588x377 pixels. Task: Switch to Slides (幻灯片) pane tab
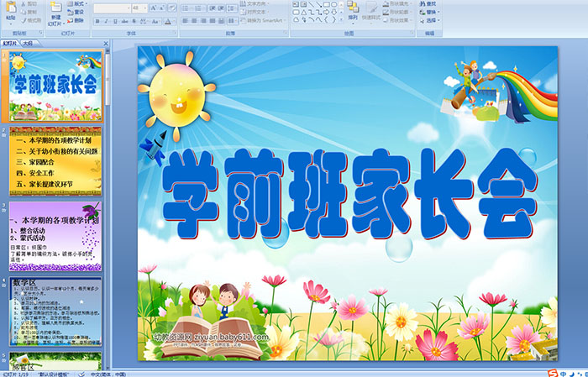click(10, 44)
